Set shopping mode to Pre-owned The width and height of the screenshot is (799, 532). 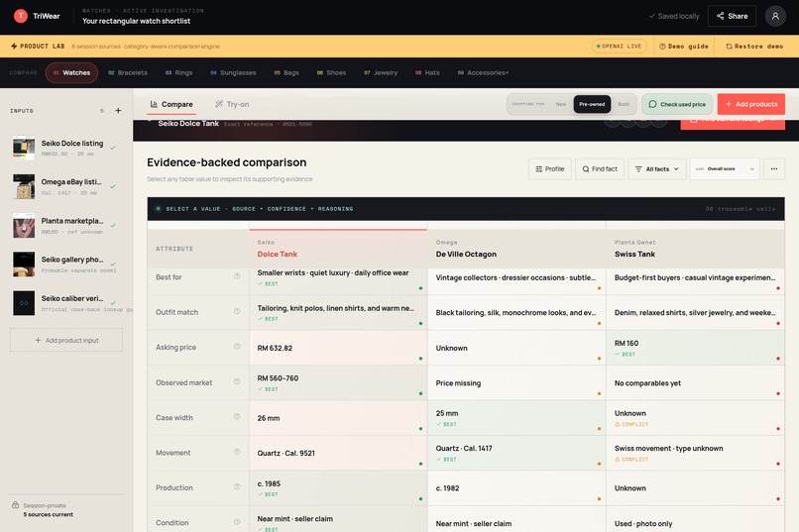click(x=592, y=104)
